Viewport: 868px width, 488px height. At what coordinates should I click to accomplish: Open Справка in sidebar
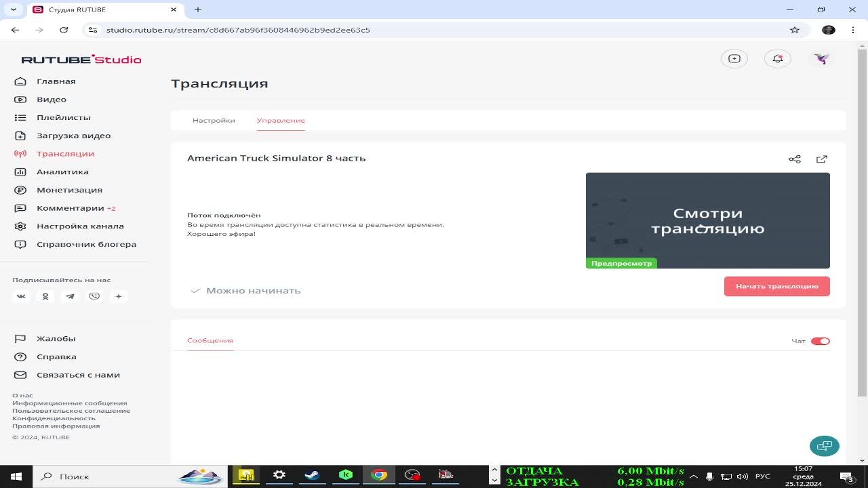click(57, 357)
